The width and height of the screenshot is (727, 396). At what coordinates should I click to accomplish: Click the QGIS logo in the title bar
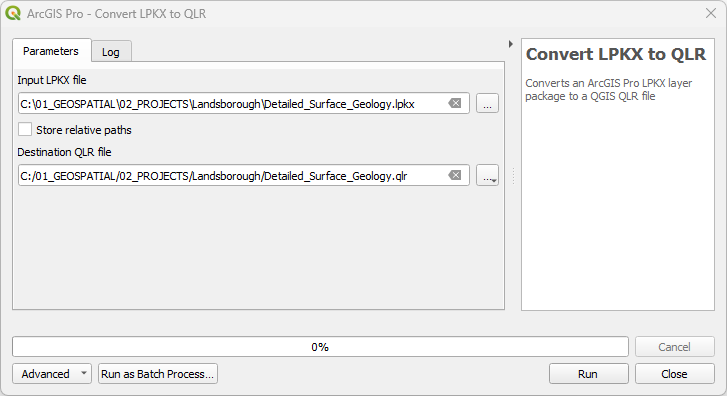point(13,13)
